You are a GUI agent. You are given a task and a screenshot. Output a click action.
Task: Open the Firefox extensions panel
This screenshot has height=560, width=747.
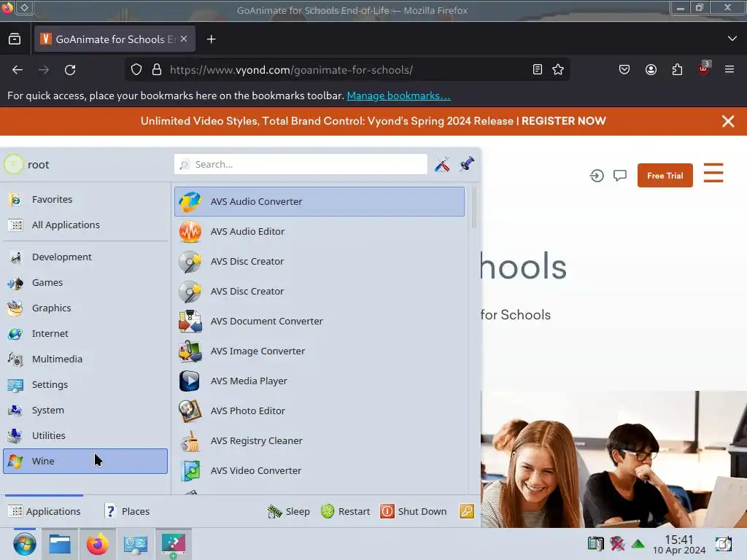tap(677, 69)
